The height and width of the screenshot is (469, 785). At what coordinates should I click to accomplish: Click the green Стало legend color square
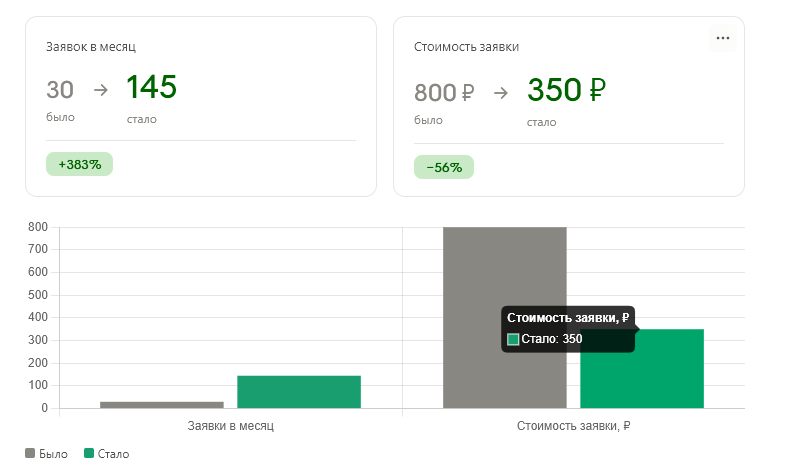(89, 453)
